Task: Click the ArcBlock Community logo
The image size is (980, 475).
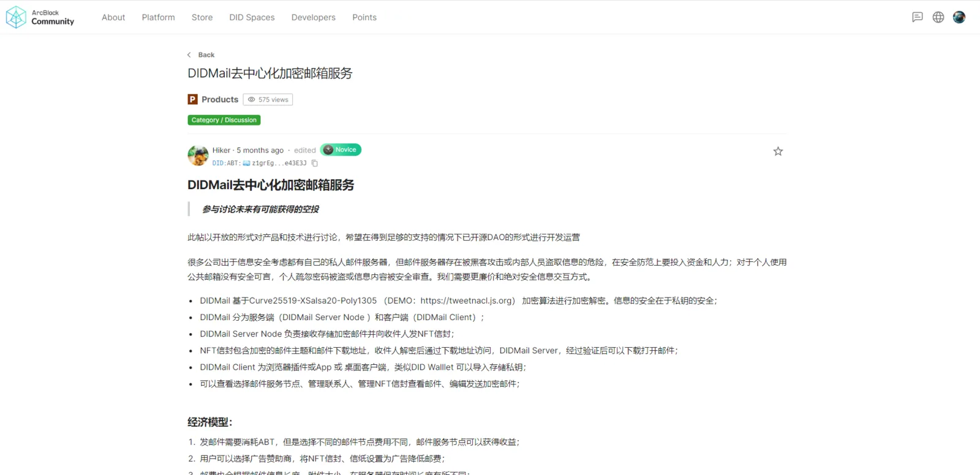Action: tap(40, 17)
